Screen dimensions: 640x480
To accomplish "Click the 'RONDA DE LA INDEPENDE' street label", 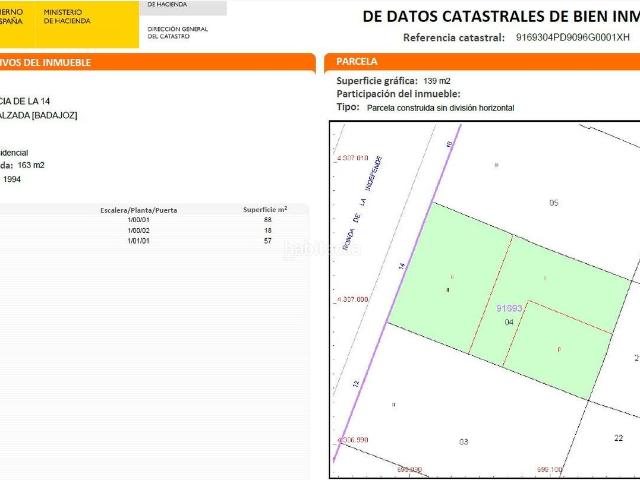I will coord(362,203).
